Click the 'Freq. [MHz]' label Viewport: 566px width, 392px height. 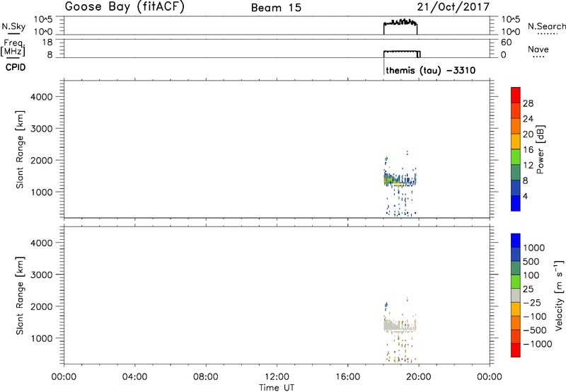click(x=13, y=47)
